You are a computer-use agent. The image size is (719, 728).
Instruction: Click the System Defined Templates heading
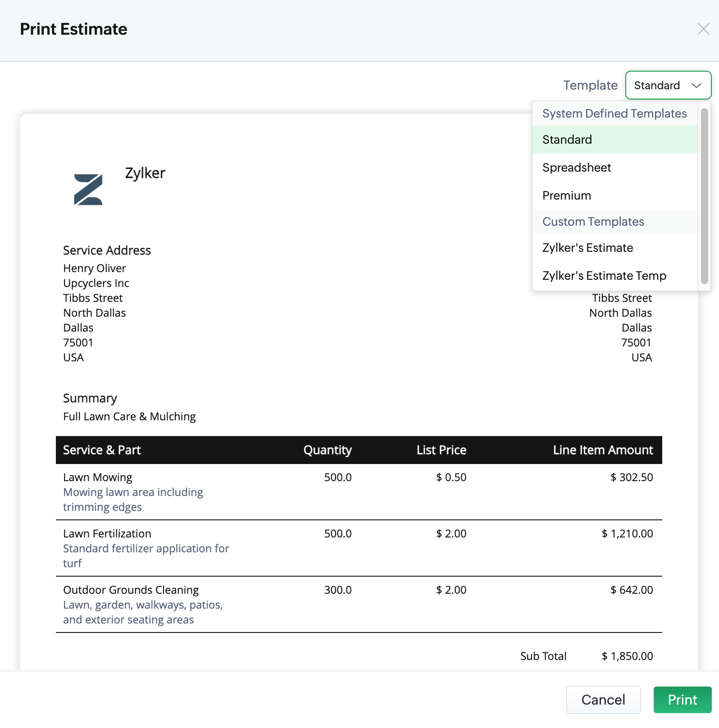pyautogui.click(x=614, y=114)
